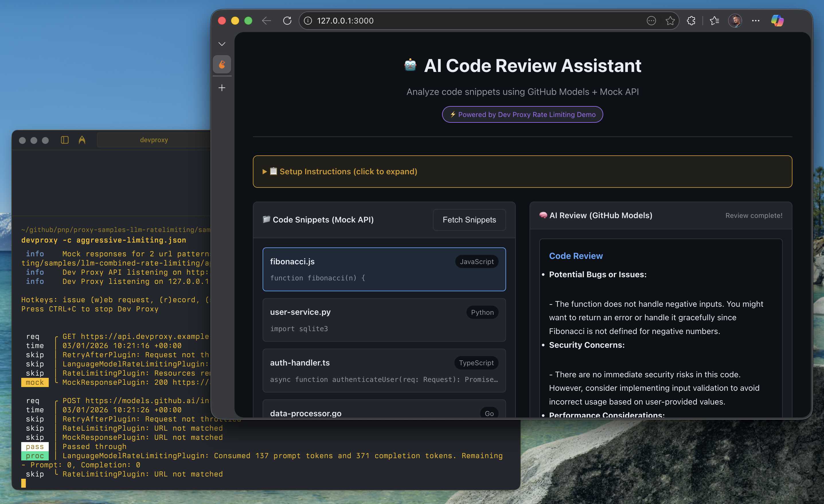View site information icon in the address bar
824x504 pixels.
307,20
